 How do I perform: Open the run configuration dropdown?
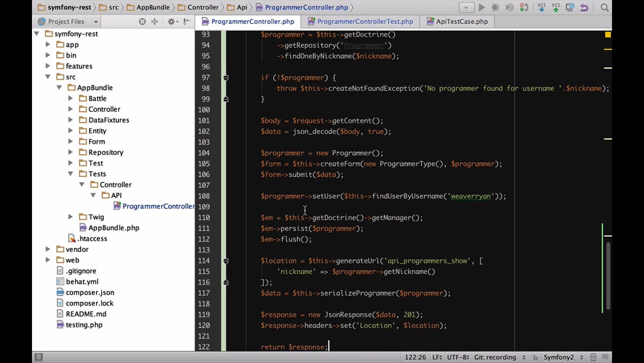tap(466, 8)
